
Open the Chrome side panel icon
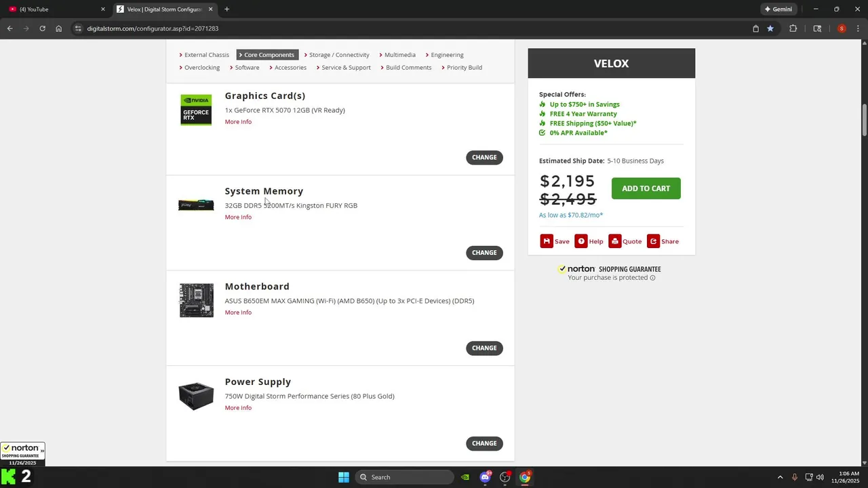(x=817, y=28)
